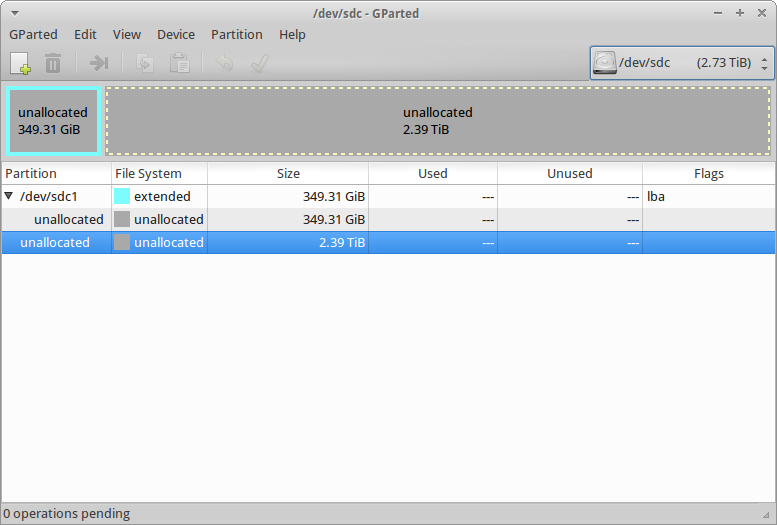Click the 'extended' file system text

pyautogui.click(x=162, y=196)
